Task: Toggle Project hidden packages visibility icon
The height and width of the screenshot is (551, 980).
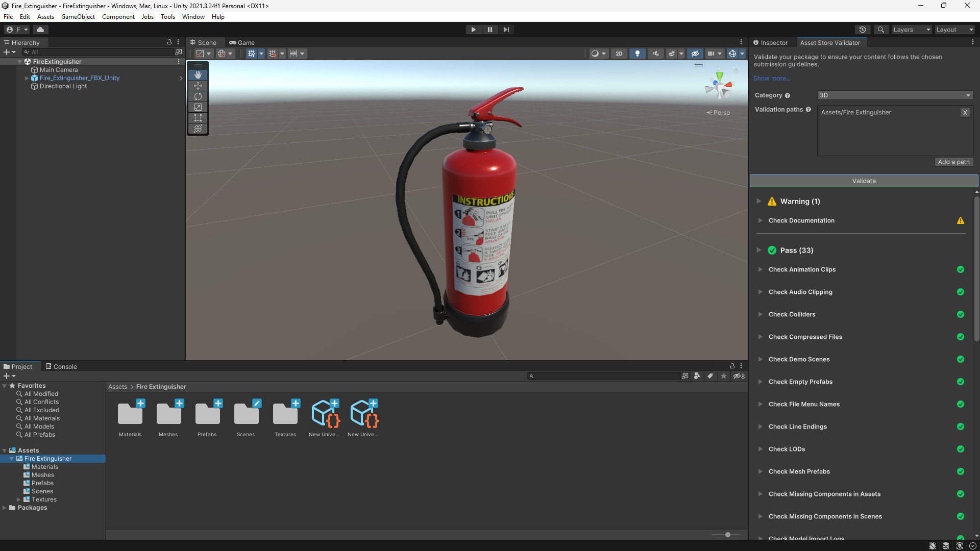Action: tap(739, 376)
